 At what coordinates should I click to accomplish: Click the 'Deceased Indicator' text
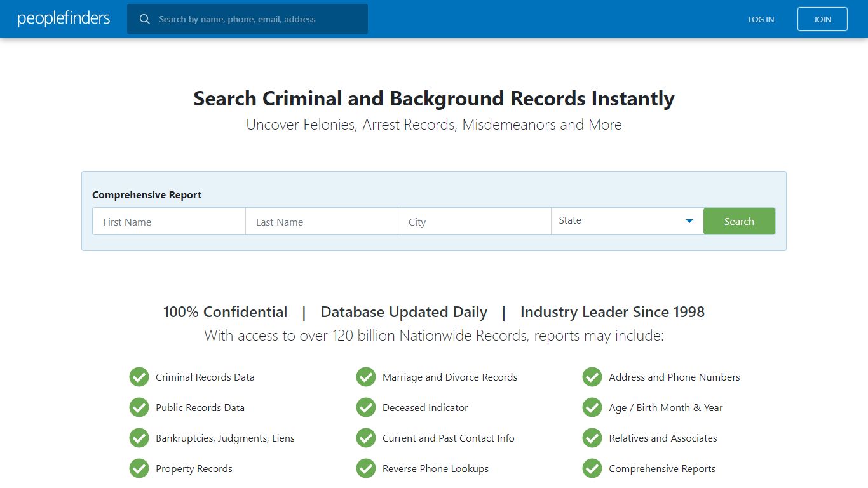425,407
